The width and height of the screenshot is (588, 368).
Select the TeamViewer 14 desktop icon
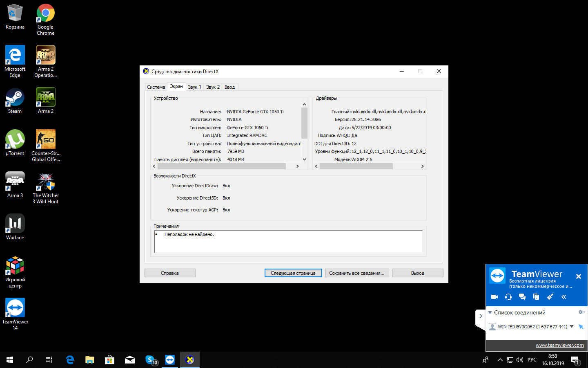coord(15,314)
